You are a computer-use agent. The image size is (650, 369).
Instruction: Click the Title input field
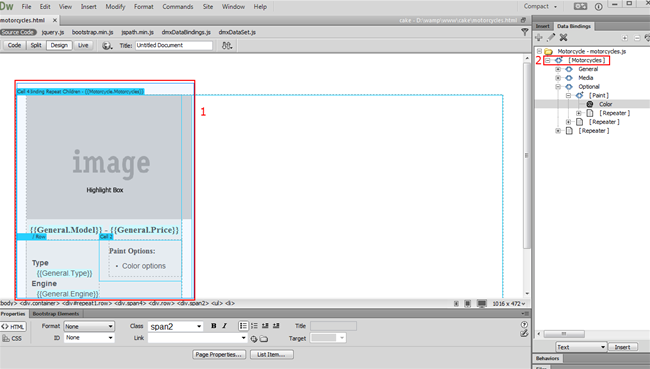pyautogui.click(x=174, y=46)
